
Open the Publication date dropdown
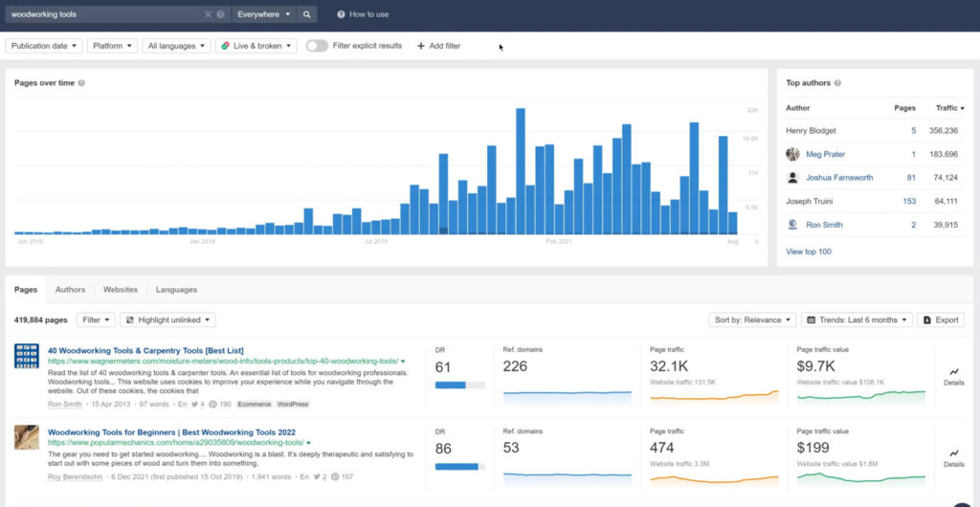tap(44, 46)
